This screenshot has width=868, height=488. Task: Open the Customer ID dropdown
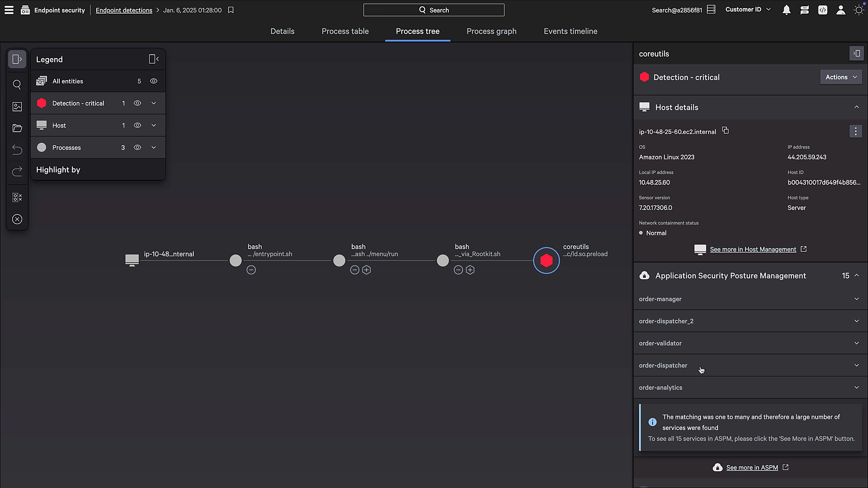(748, 9)
